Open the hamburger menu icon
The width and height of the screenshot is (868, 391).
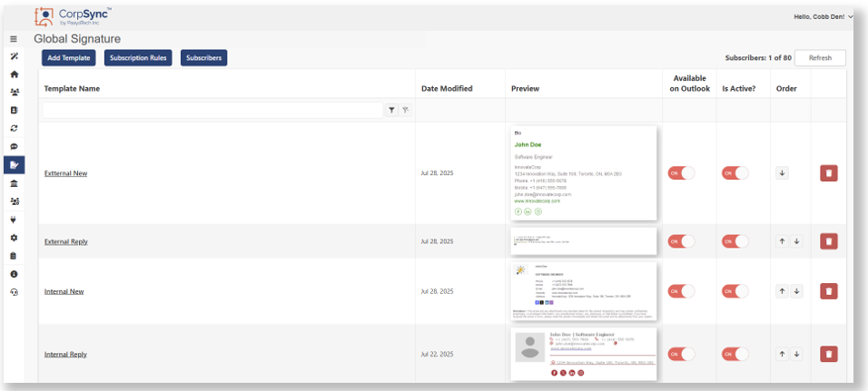(14, 39)
